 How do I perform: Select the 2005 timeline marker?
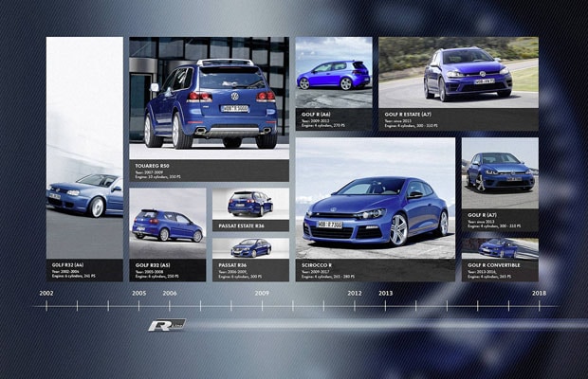[138, 294]
